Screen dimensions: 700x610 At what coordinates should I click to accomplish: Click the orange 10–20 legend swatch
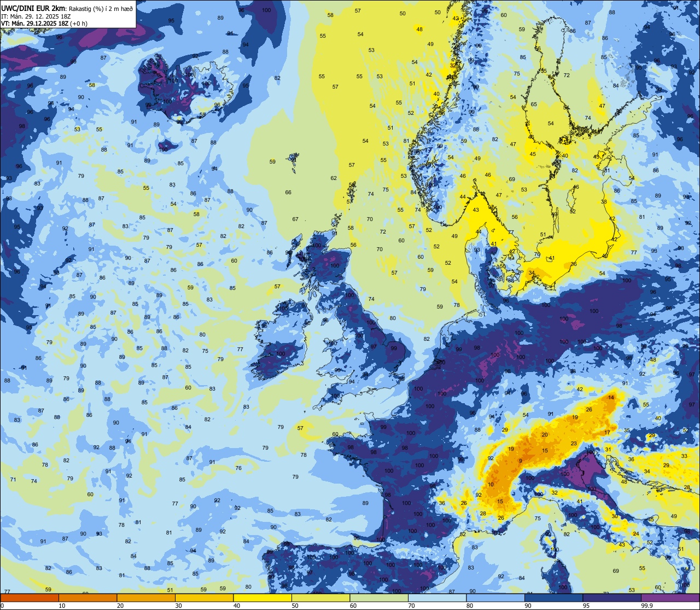[x=87, y=597]
